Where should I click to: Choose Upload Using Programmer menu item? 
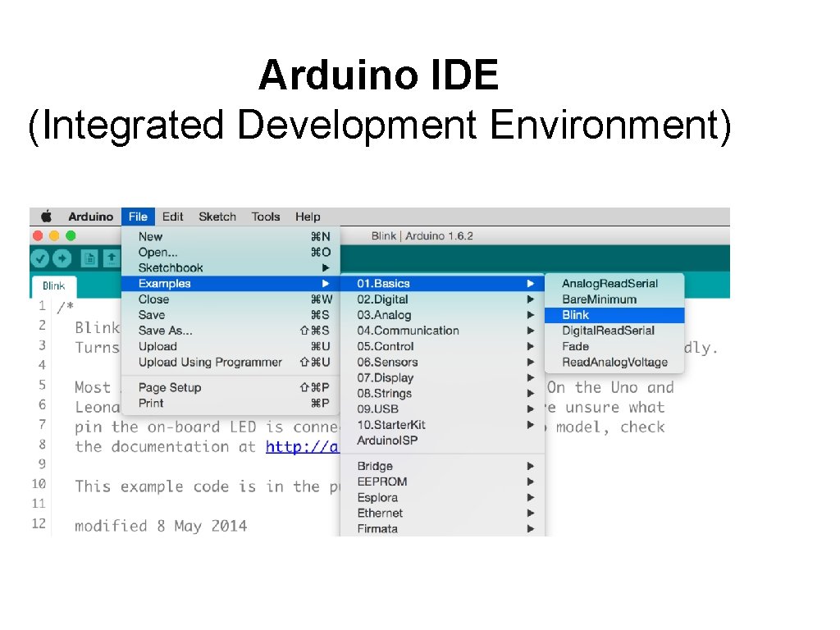click(x=231, y=362)
